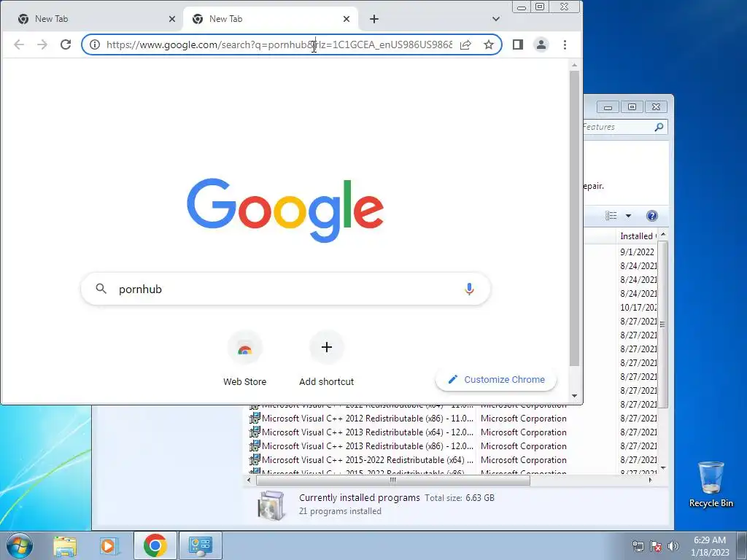Open volume control in system tray
The height and width of the screenshot is (560, 747).
point(673,546)
